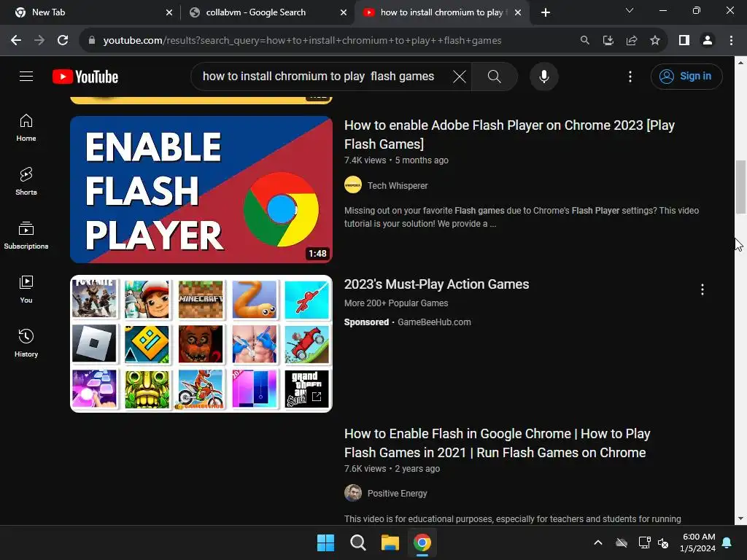Open Tech Whisperer channel name

coord(398,186)
